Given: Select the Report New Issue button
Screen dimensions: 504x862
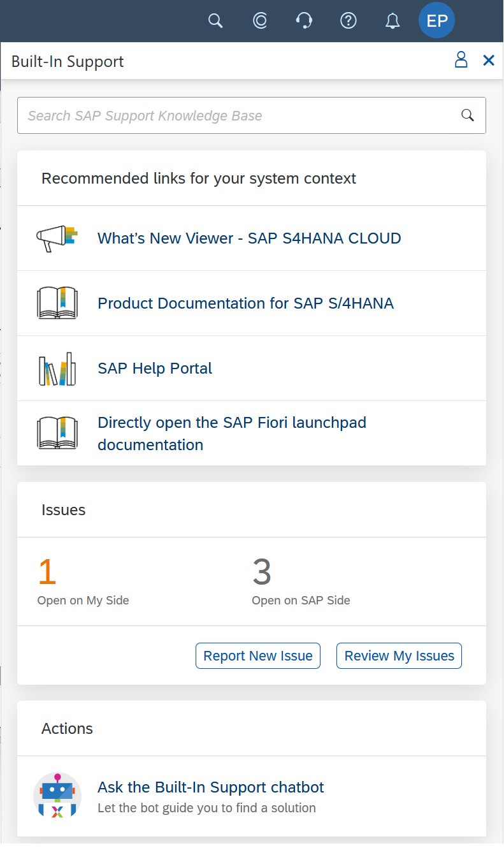Looking at the screenshot, I should coord(258,656).
